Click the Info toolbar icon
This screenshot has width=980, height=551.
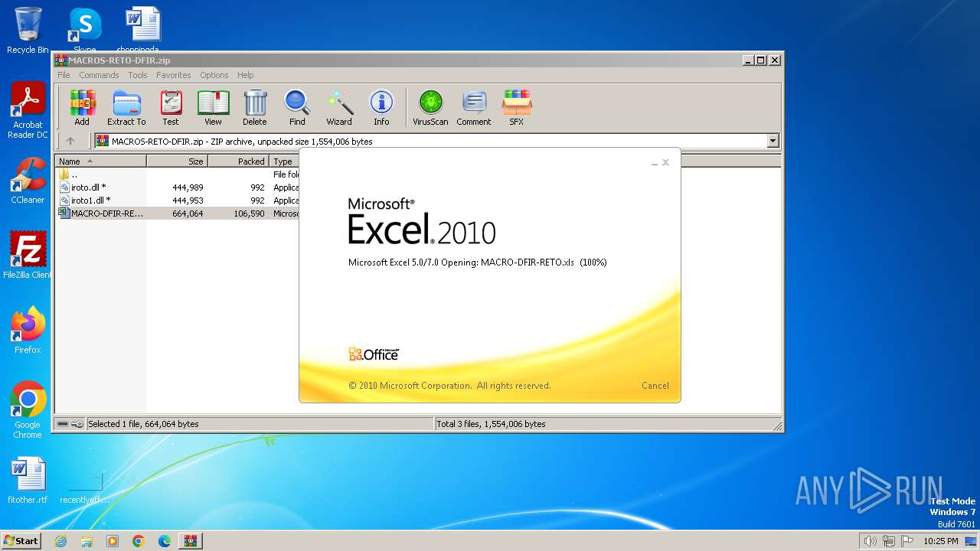pyautogui.click(x=381, y=107)
